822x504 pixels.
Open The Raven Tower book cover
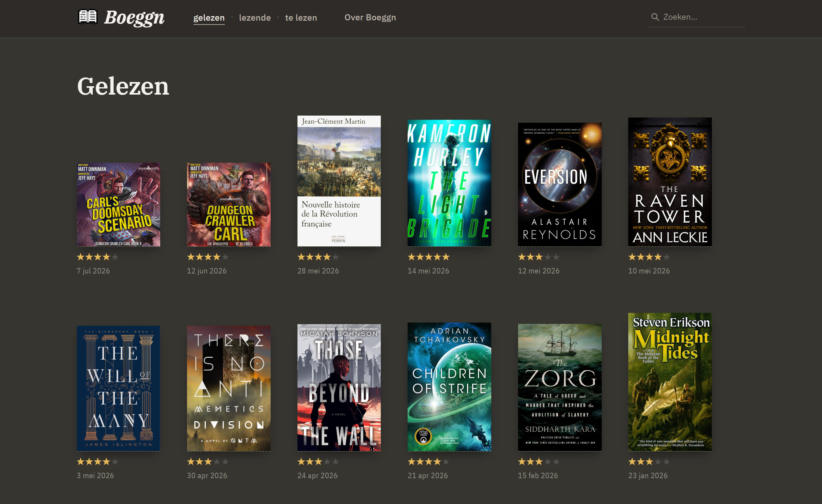click(x=670, y=182)
